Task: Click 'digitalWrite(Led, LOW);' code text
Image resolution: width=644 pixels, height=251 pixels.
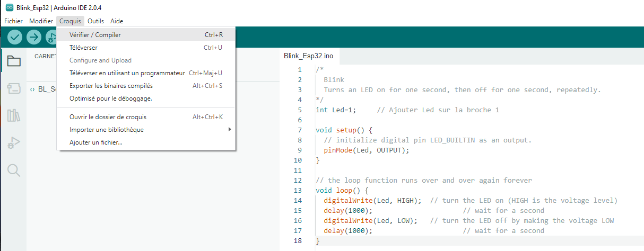Action: pos(371,221)
